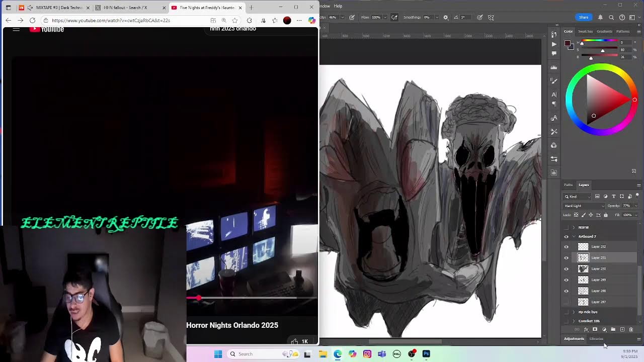644x362 pixels.
Task: Open the Actions panel play icon
Action: 554,44
